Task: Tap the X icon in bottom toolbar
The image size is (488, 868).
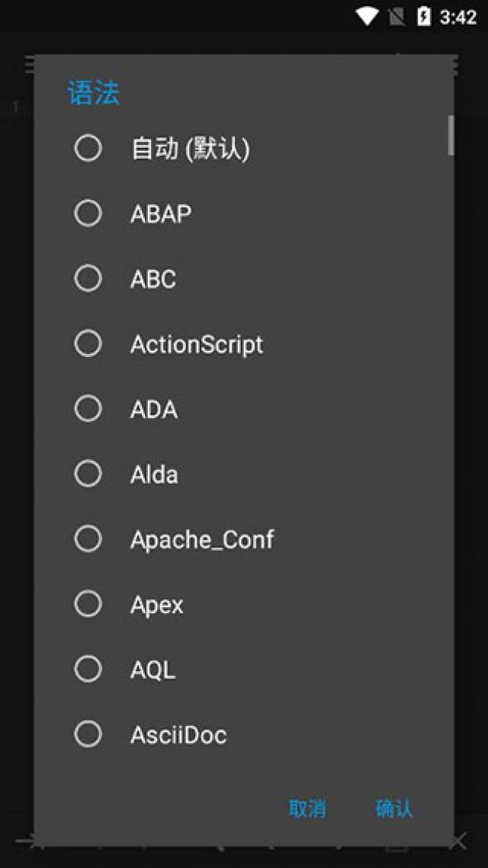Action: (459, 841)
